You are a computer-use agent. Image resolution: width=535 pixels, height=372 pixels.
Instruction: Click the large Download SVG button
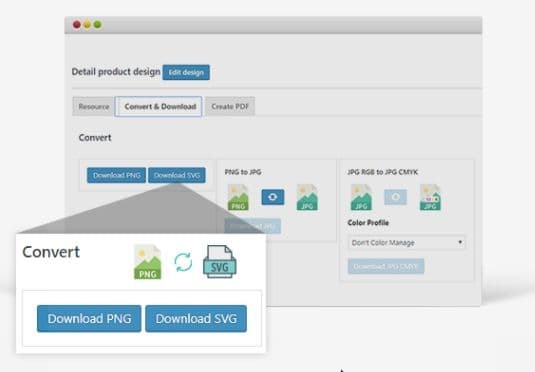point(196,318)
